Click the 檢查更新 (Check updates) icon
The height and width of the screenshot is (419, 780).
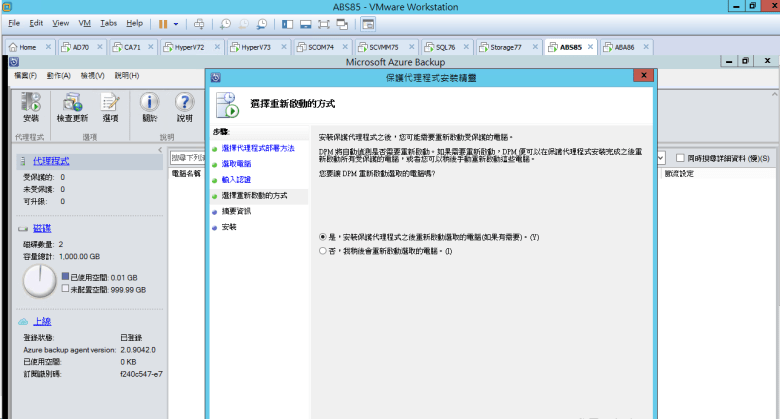[x=72, y=105]
